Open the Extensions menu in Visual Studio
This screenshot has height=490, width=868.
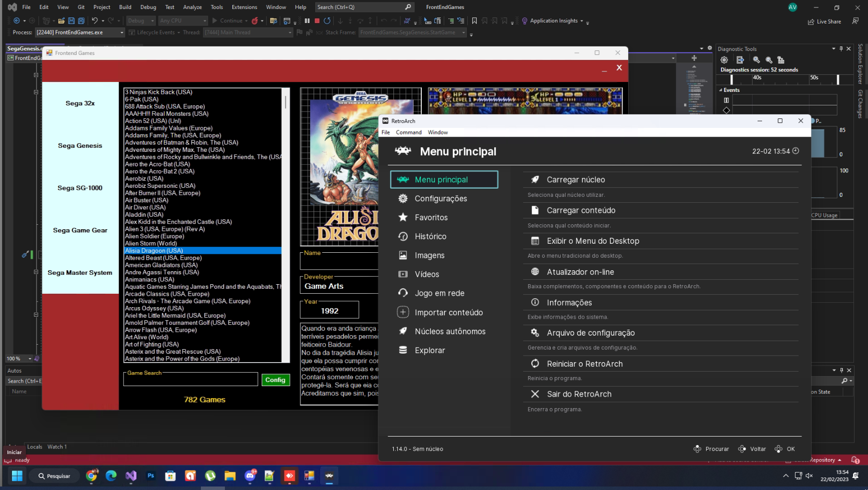(244, 7)
